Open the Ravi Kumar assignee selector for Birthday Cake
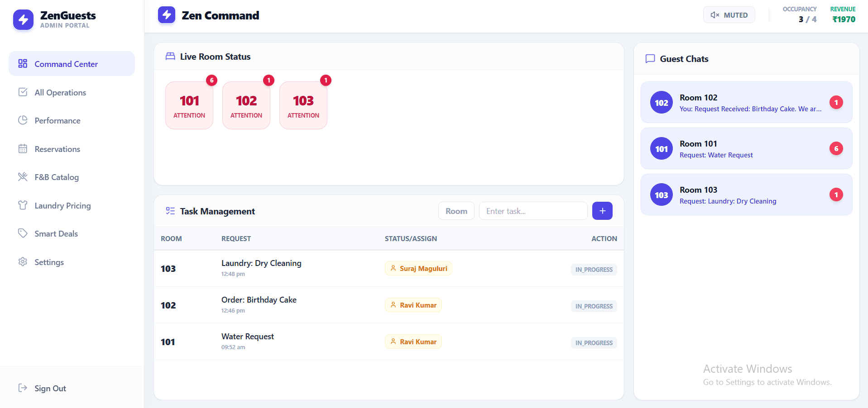This screenshot has width=868, height=408. [x=412, y=305]
